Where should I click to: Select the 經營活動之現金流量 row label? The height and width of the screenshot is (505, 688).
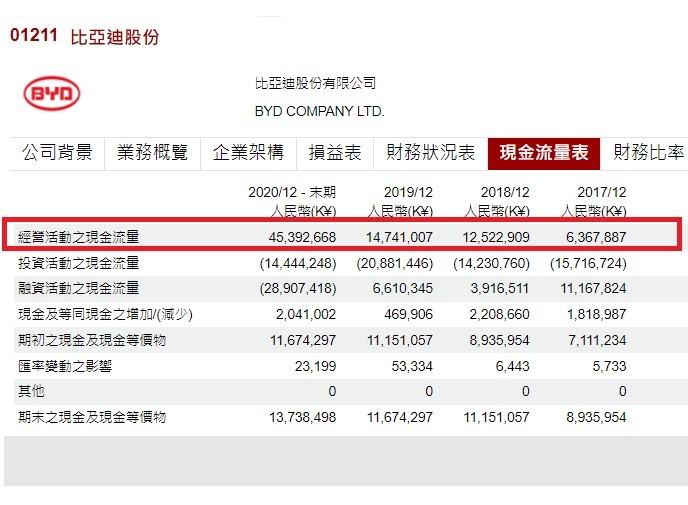79,237
